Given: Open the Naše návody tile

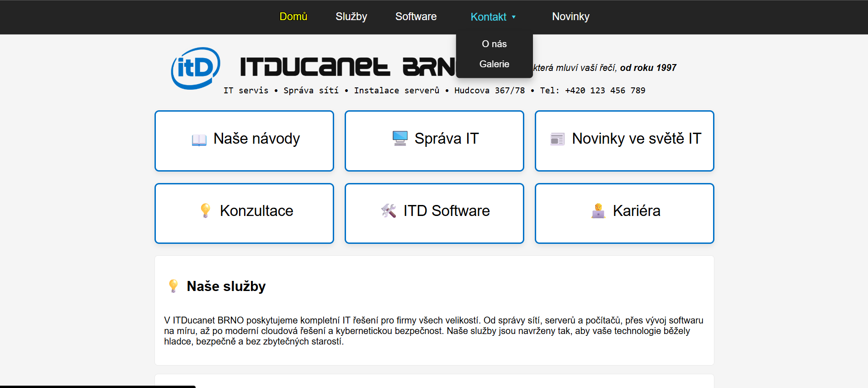Looking at the screenshot, I should click(256, 139).
